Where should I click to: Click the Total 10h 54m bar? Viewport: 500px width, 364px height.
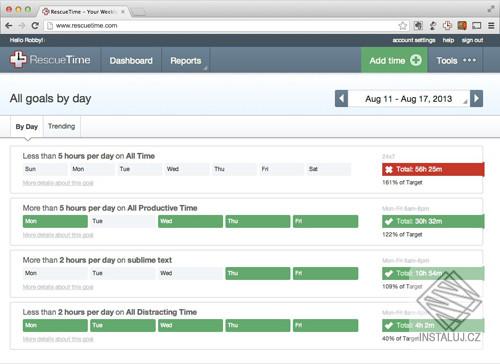[x=433, y=273]
